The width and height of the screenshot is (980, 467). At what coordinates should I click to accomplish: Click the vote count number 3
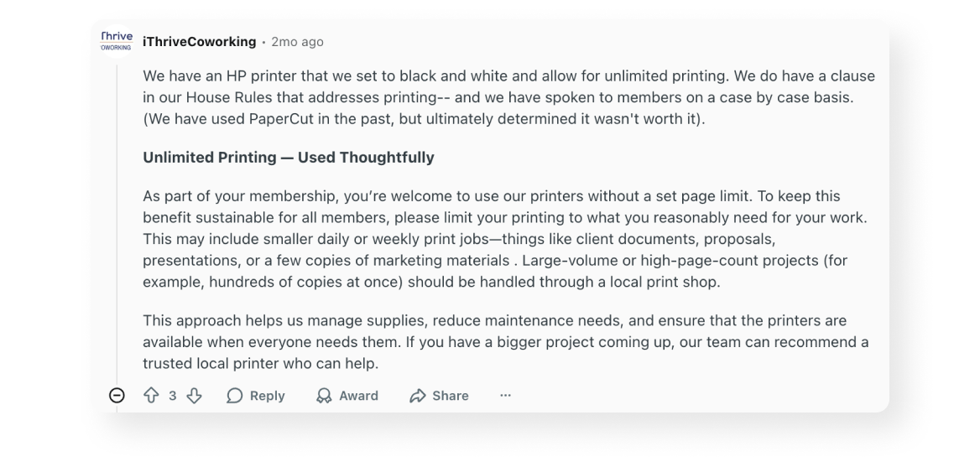(x=173, y=396)
